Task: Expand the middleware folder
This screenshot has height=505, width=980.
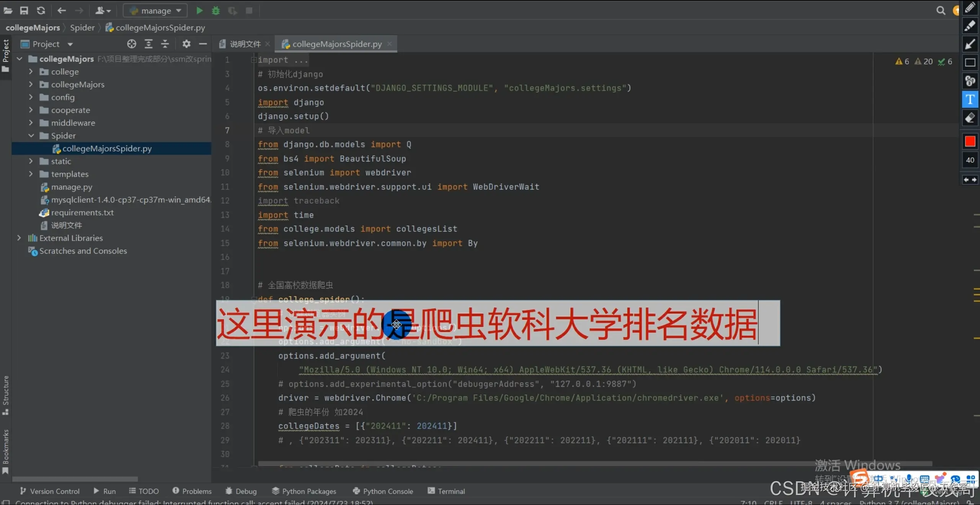Action: click(x=31, y=123)
